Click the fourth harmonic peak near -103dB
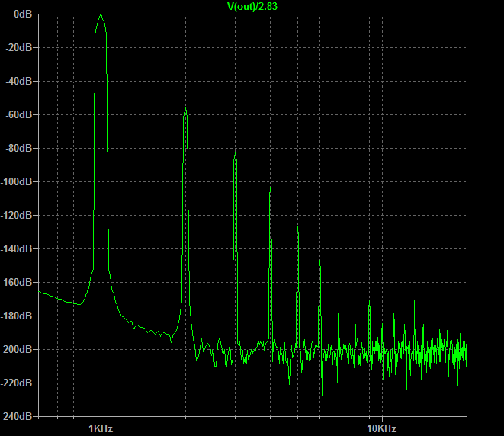 click(271, 188)
